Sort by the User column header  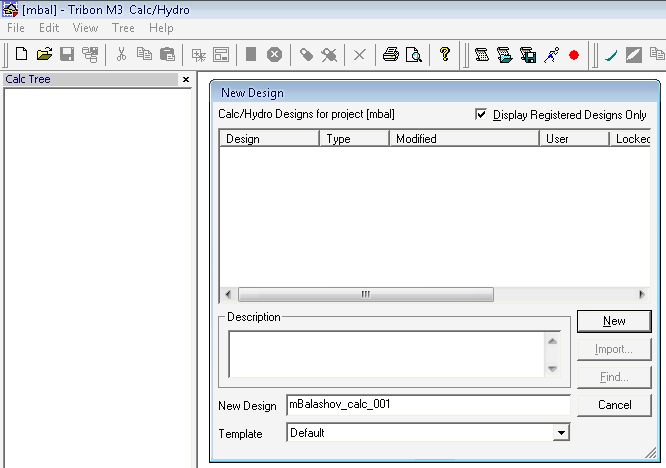tap(574, 139)
